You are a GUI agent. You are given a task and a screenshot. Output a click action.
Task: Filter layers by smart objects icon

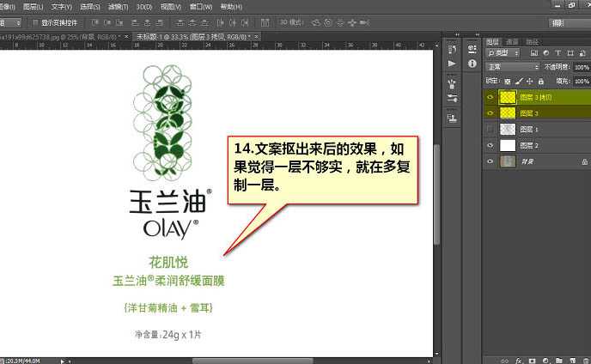coord(582,53)
